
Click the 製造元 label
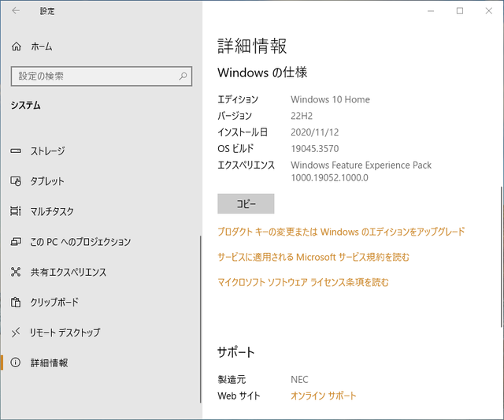click(x=232, y=379)
